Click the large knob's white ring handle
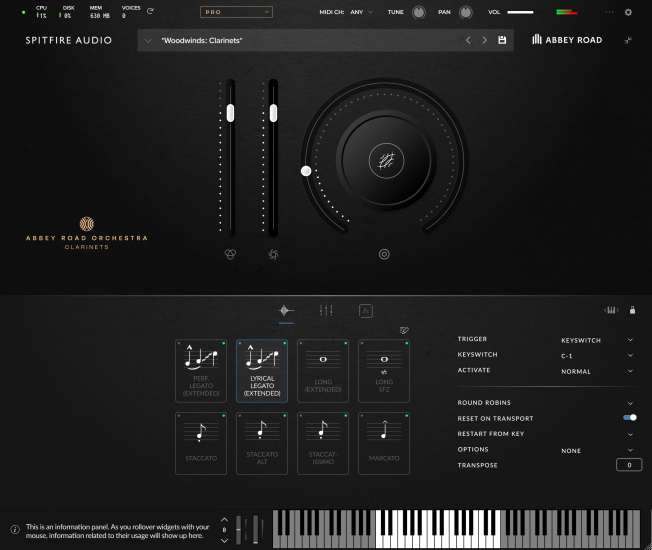This screenshot has width=652, height=550. tap(306, 171)
